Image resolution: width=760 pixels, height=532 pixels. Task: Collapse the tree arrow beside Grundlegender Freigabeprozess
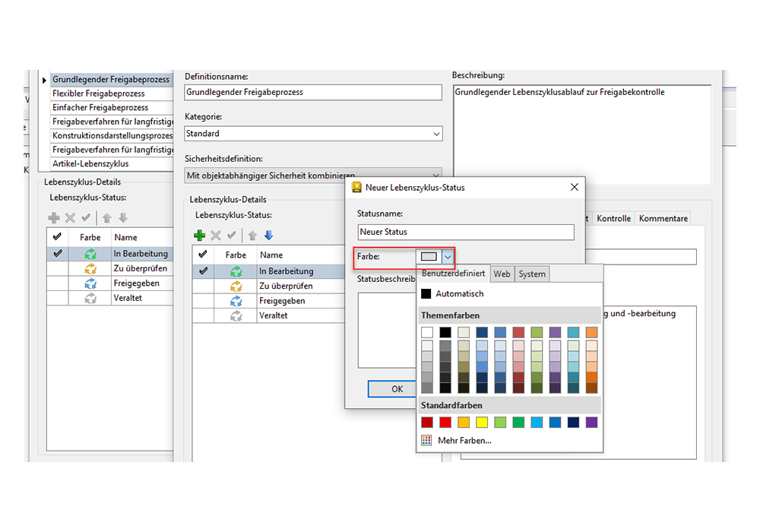pos(43,79)
